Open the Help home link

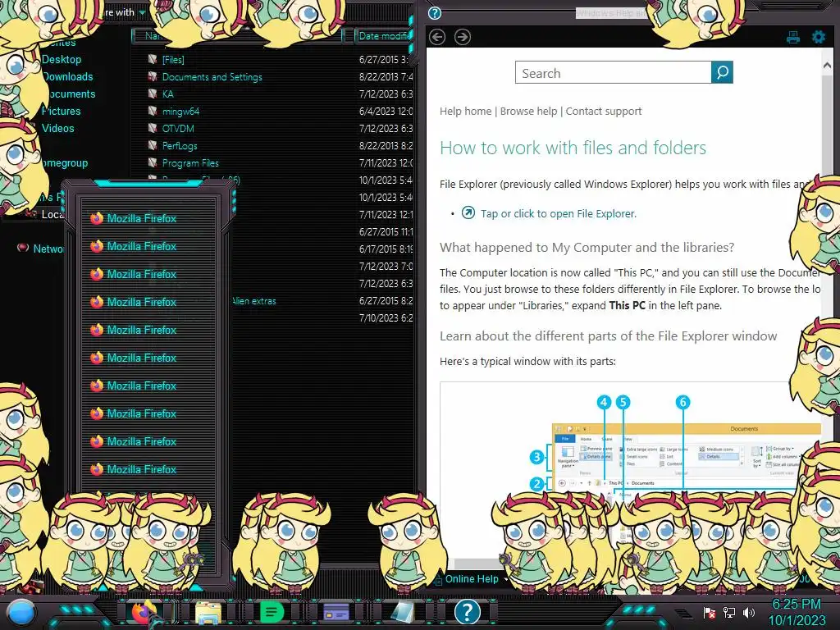pyautogui.click(x=466, y=111)
